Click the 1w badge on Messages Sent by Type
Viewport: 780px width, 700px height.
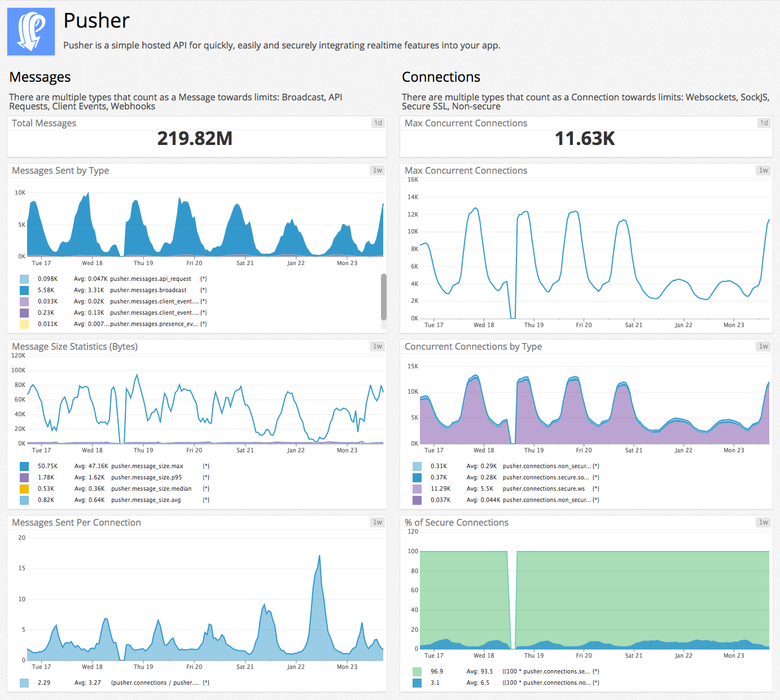point(378,170)
